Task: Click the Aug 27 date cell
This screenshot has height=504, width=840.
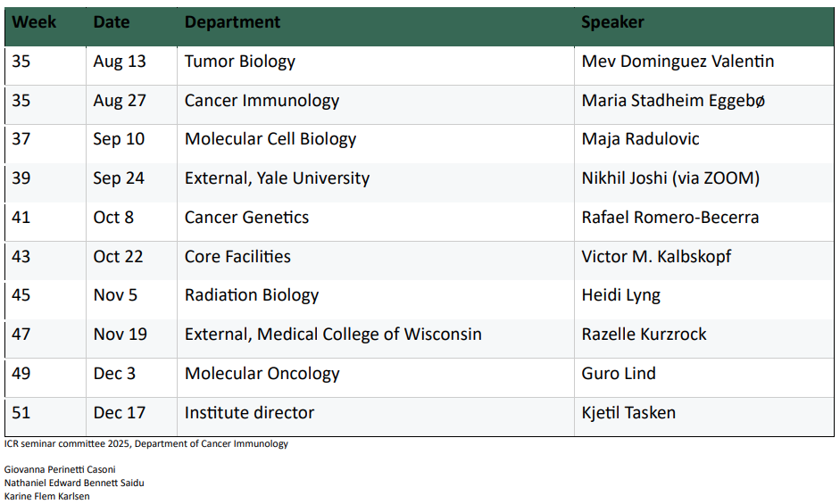Action: click(120, 100)
